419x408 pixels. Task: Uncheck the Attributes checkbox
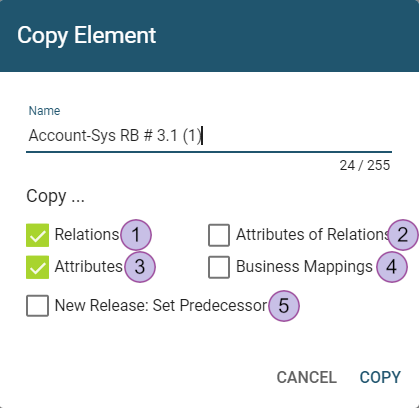pyautogui.click(x=37, y=267)
